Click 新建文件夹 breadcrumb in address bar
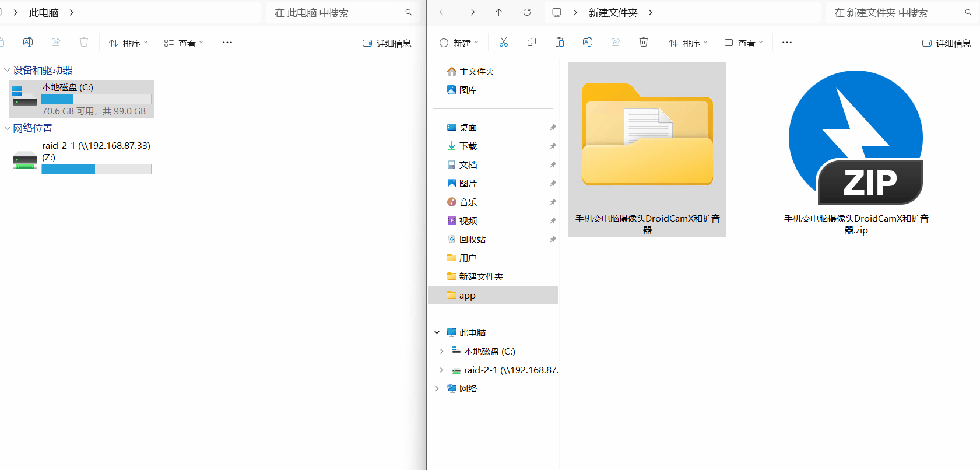This screenshot has height=470, width=980. pyautogui.click(x=613, y=12)
